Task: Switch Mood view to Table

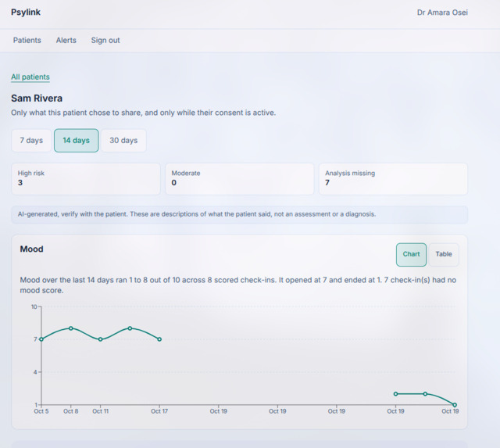Action: pyautogui.click(x=444, y=254)
